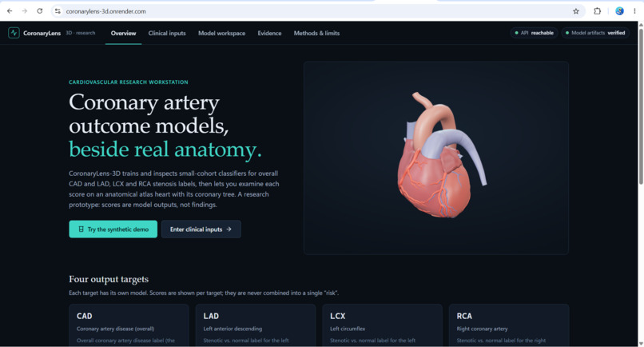Click the scrollbar up arrow
This screenshot has height=347, width=644.
641,25
